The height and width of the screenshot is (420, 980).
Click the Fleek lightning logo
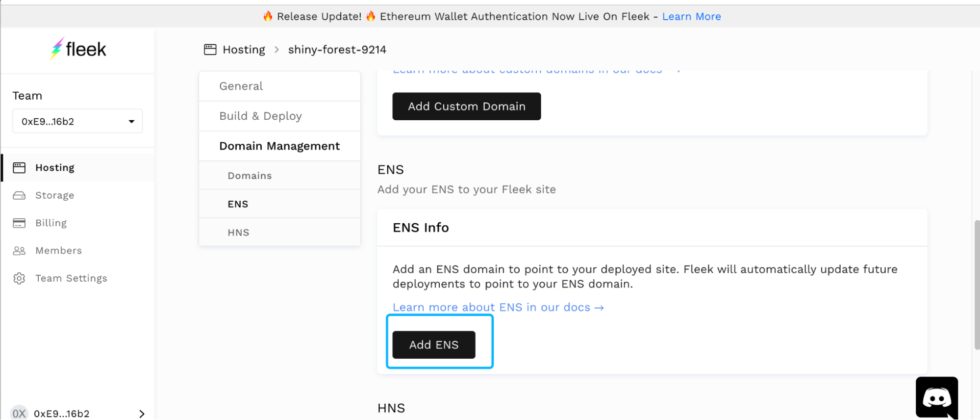tap(57, 49)
